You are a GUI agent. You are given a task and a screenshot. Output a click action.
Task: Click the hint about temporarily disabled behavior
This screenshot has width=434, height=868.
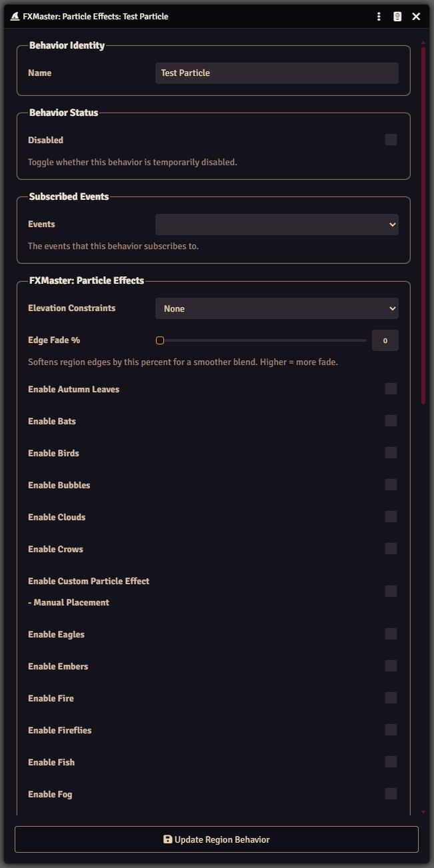click(133, 162)
